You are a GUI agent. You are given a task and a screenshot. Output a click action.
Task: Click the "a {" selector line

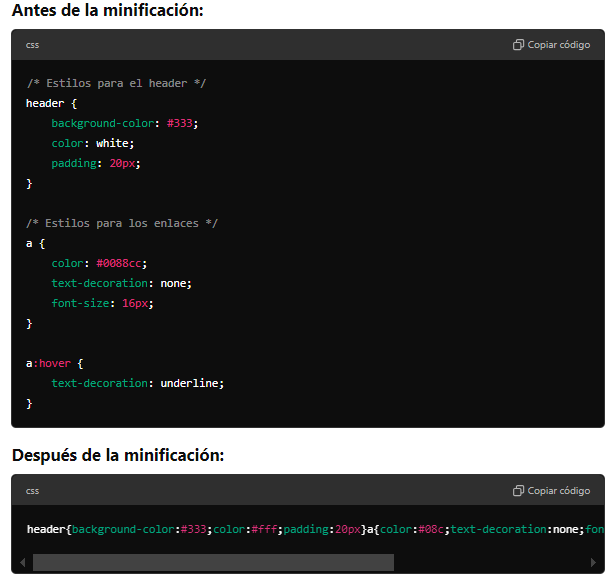[x=36, y=244]
